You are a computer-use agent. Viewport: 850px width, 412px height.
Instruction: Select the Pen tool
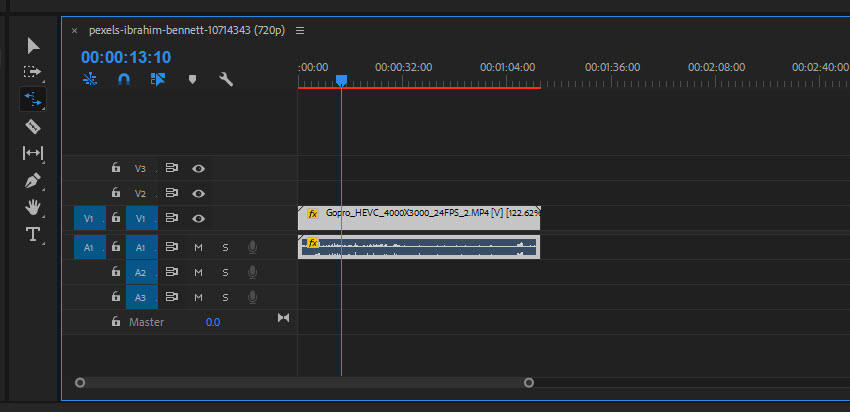(x=33, y=181)
